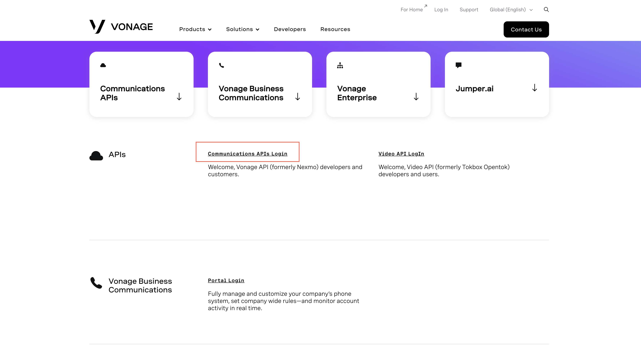
Task: Click the cloud icon in Communications APIs card
Action: [103, 65]
